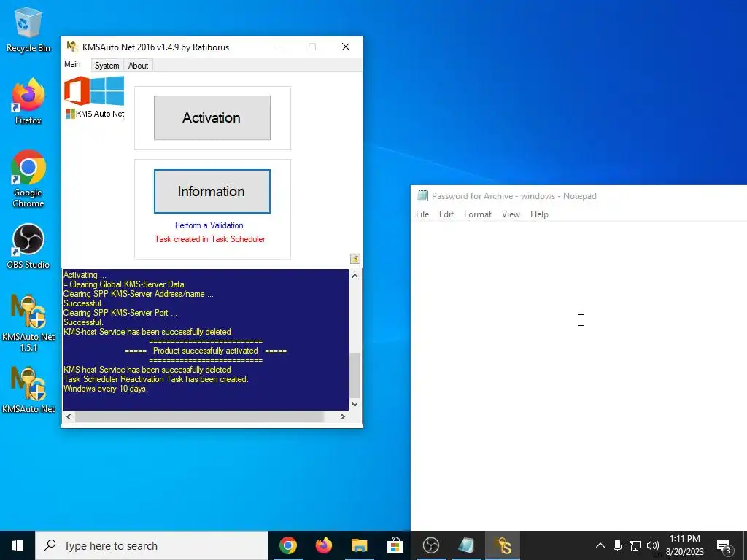Click 'Clearing SPP KMS-Server Port ...' line

click(x=120, y=313)
